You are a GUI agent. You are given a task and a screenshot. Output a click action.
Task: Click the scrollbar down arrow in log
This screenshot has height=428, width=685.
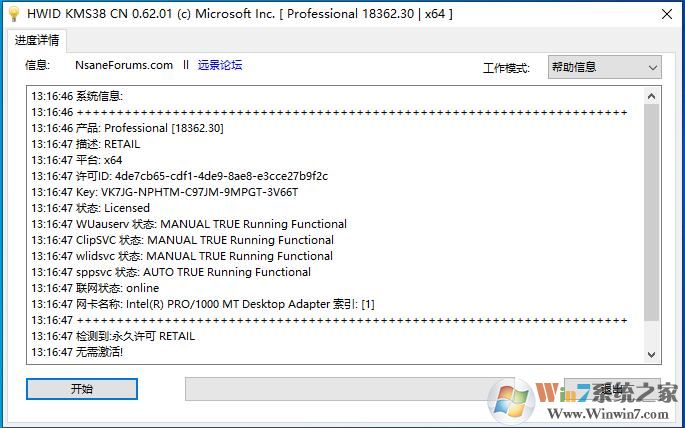click(652, 354)
